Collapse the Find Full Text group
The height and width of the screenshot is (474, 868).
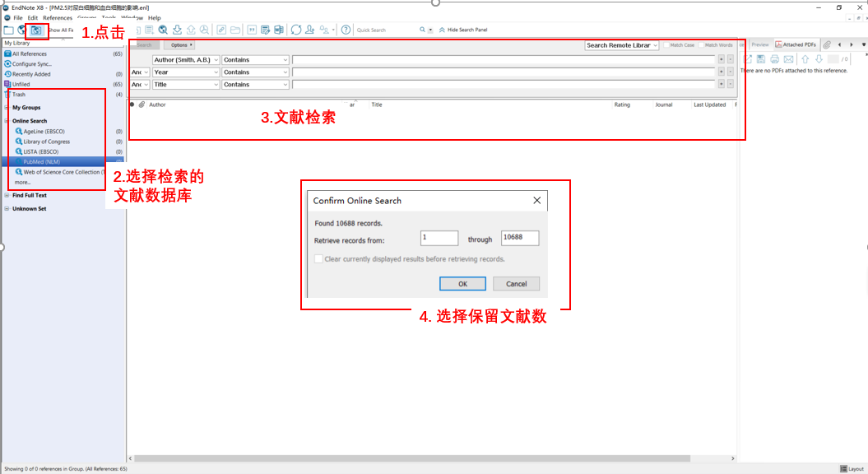7,196
